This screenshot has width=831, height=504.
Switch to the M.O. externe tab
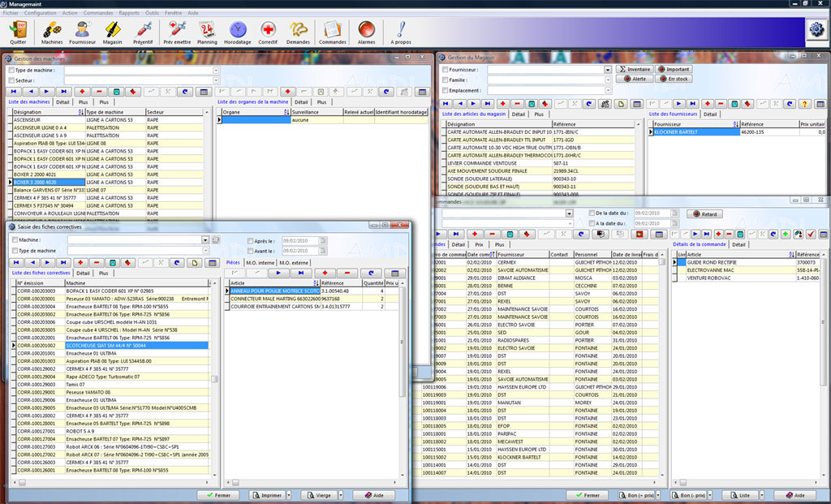click(x=292, y=262)
